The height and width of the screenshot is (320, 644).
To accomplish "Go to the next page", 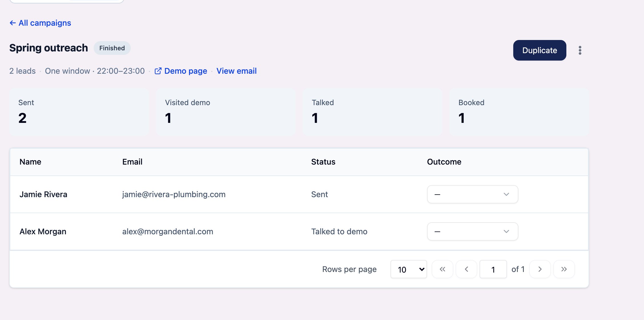I will coord(540,269).
